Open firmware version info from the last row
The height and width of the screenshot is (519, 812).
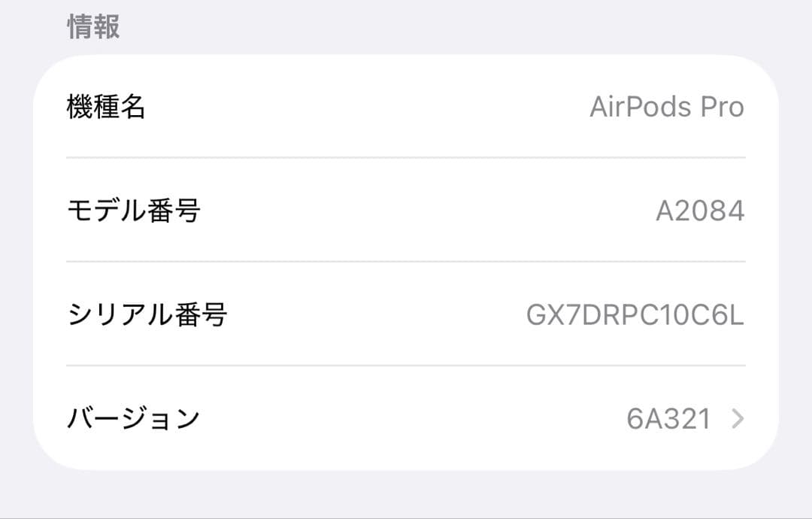click(406, 419)
